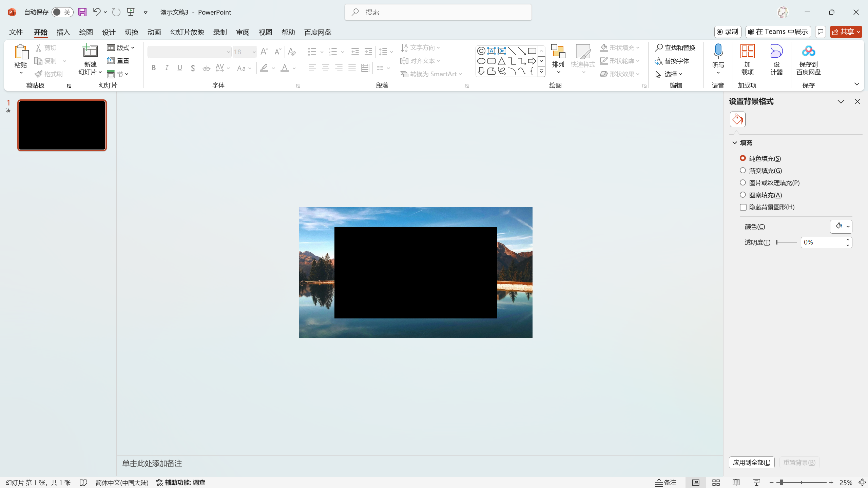This screenshot has height=488, width=868.
Task: Click the search (搜索) box
Action: 438,12
